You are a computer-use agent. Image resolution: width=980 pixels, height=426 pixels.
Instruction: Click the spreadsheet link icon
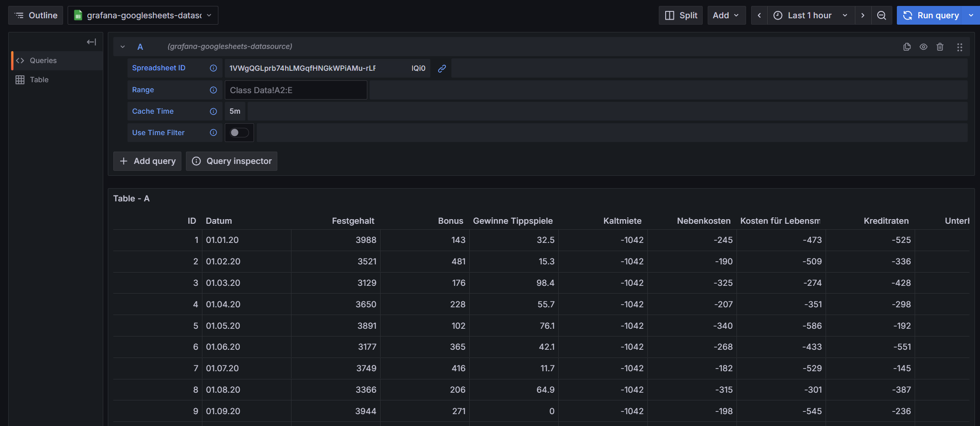coord(442,68)
